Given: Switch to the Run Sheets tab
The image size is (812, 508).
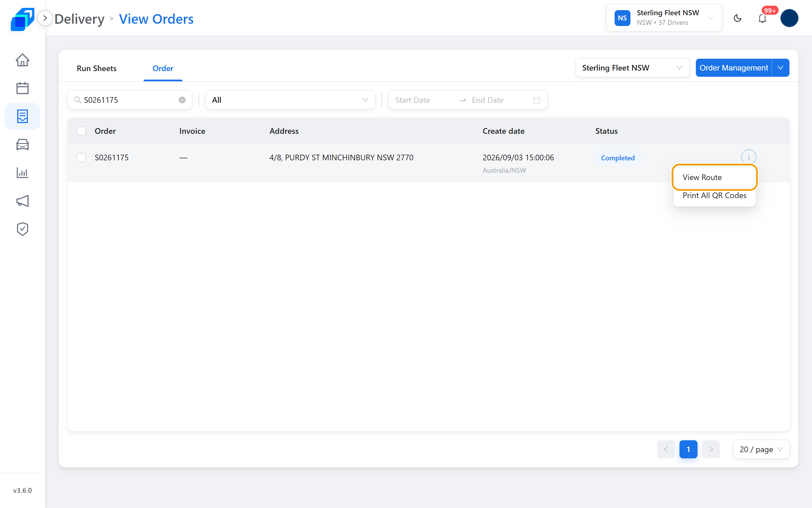Looking at the screenshot, I should [97, 68].
